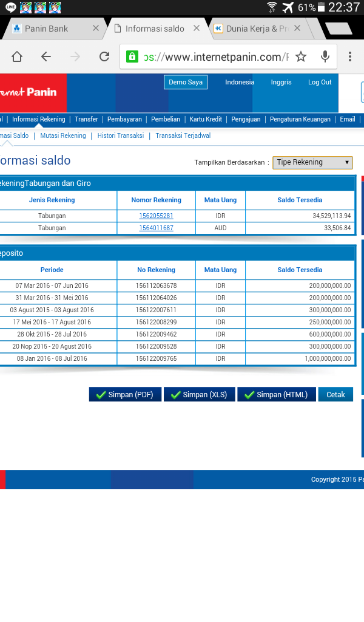
Task: Click Log Out
Action: [320, 82]
